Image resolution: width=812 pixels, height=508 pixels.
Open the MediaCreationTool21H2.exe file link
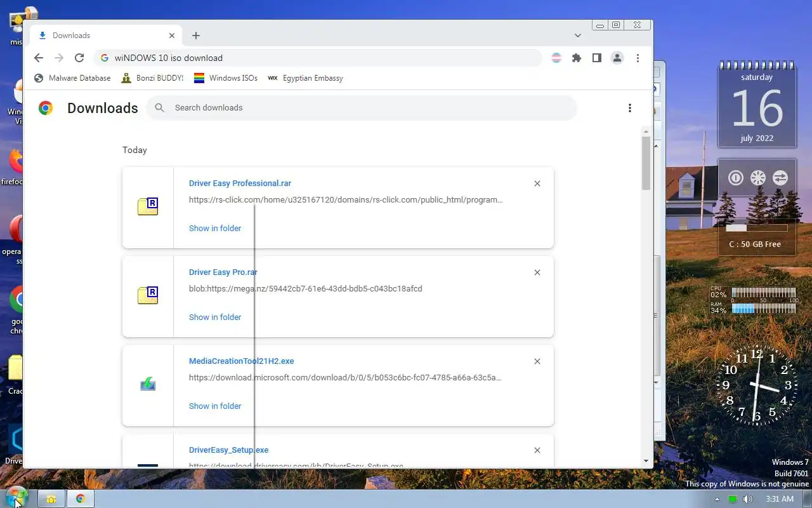click(242, 361)
